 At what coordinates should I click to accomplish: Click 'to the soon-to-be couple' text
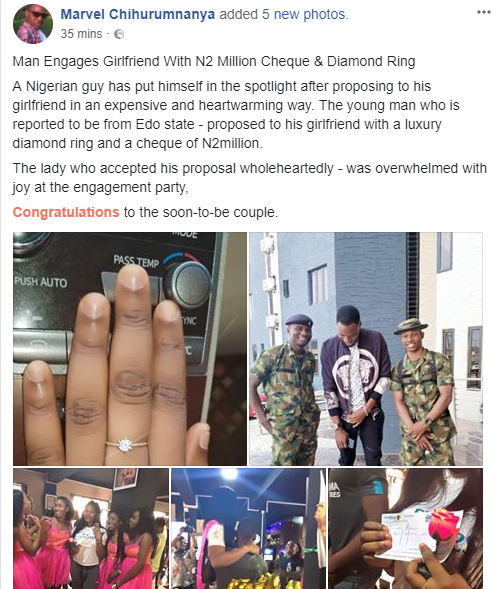point(201,212)
